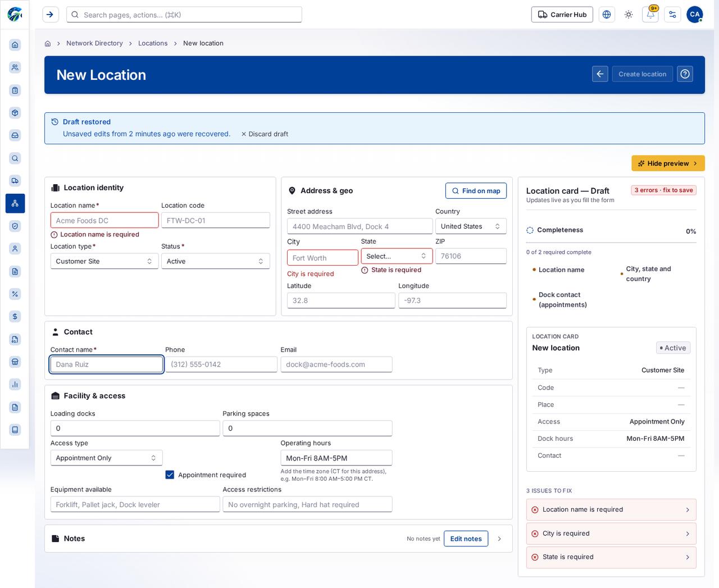Open the Status dropdown showing Active

pos(216,261)
